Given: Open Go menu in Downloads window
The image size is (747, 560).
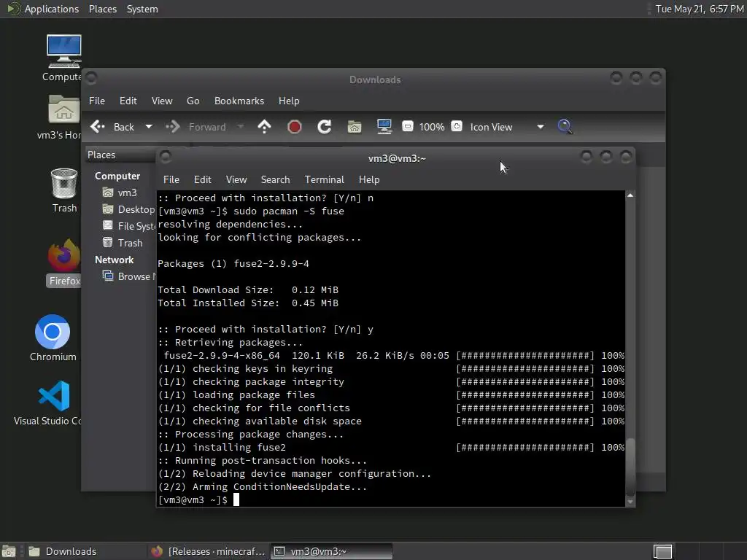Looking at the screenshot, I should pos(193,101).
